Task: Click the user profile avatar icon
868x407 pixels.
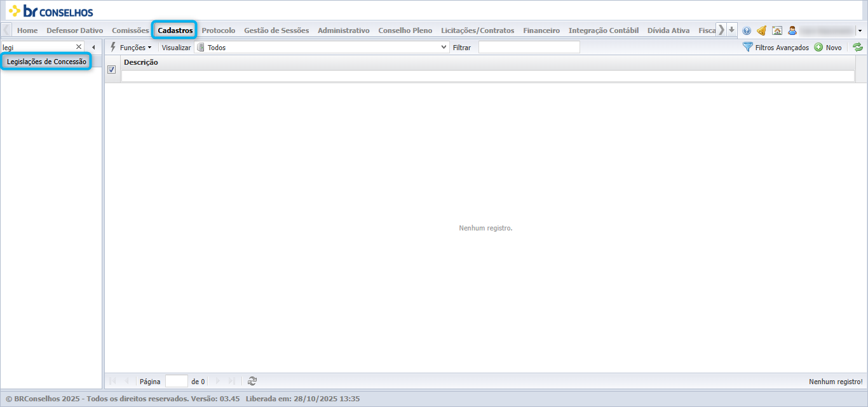Action: coord(792,30)
